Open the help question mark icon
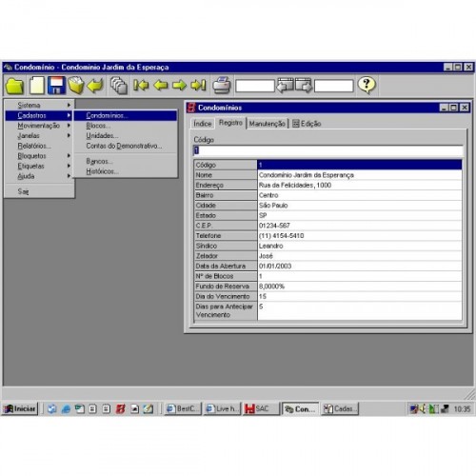This screenshot has height=476, width=476. click(x=367, y=85)
